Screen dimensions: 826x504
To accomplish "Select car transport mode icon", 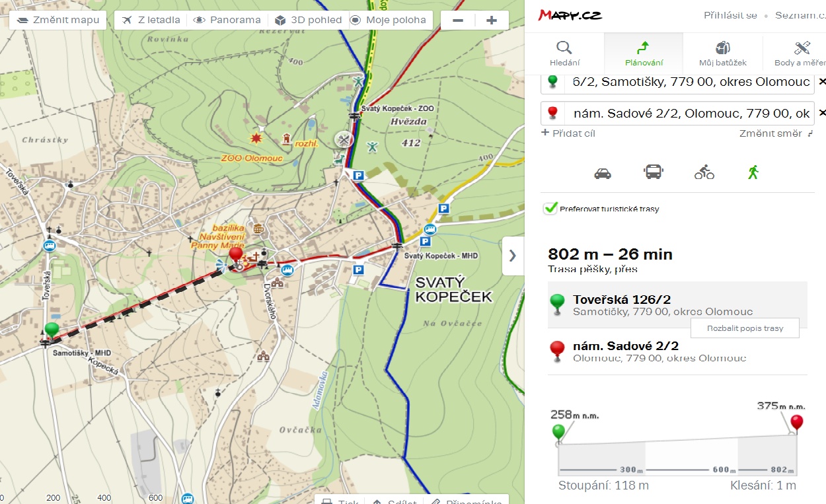I will (603, 173).
